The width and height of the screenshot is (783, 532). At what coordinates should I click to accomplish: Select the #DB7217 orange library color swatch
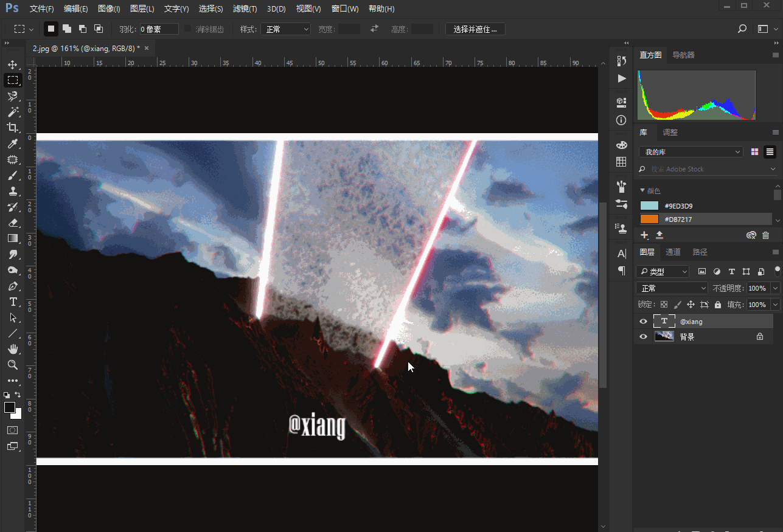pos(650,219)
